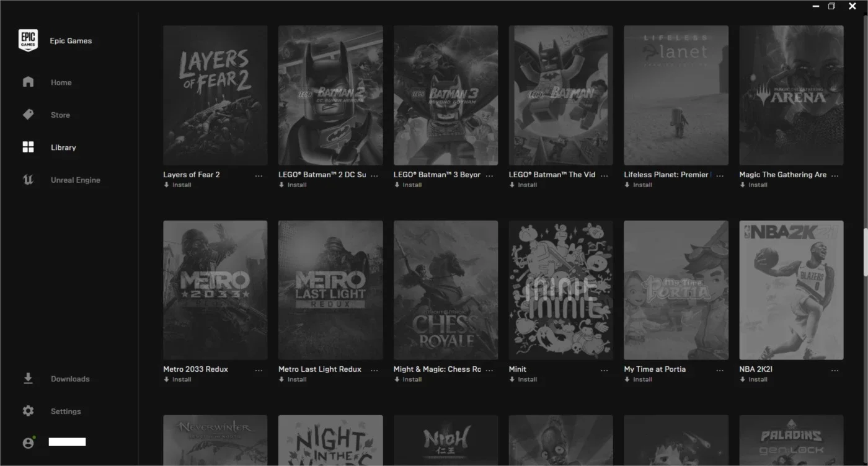Open the Might & Magic Chess Royale cover

coord(446,290)
